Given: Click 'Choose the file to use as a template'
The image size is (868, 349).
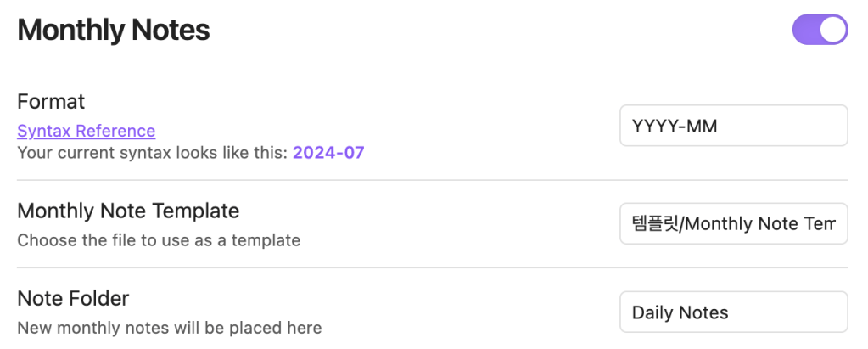Looking at the screenshot, I should point(159,240).
